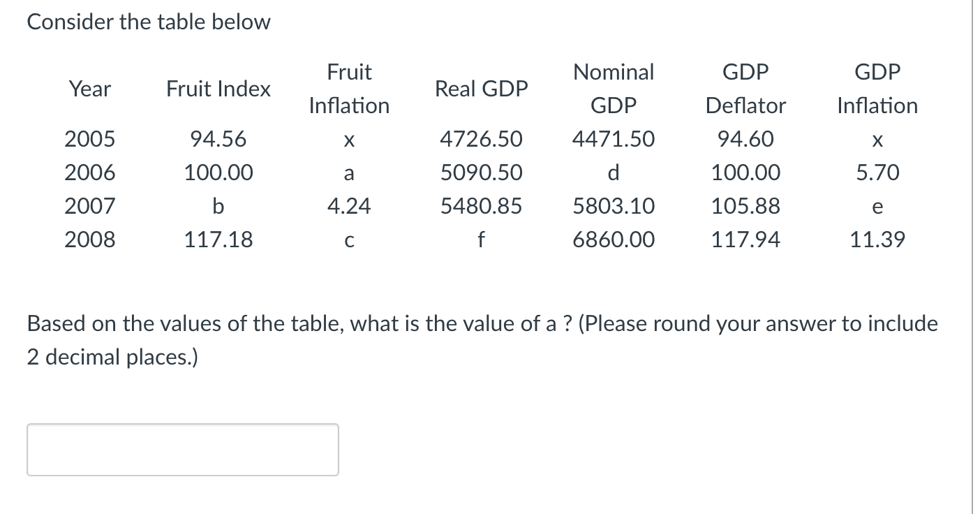
Task: Select the unknown value c for 2008
Action: tap(348, 240)
